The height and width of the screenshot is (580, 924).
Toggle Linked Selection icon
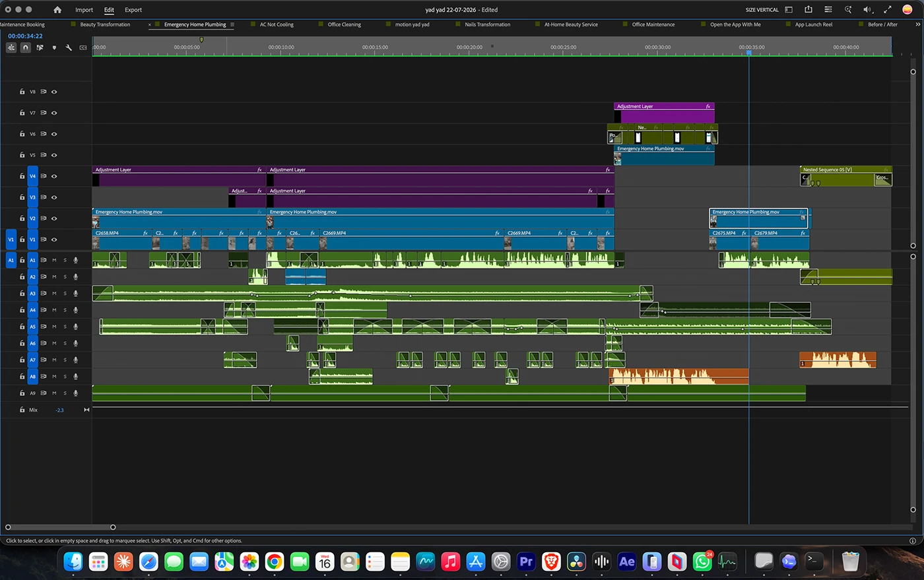pos(40,48)
